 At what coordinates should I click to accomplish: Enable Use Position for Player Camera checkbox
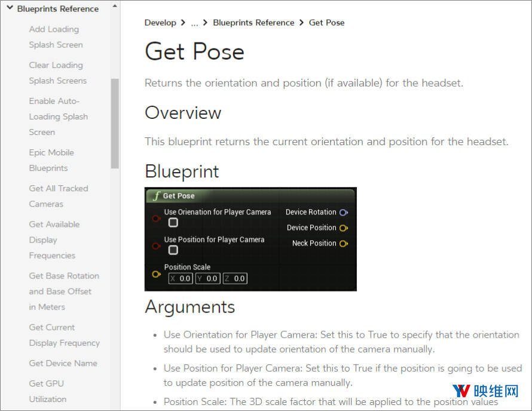coord(173,250)
